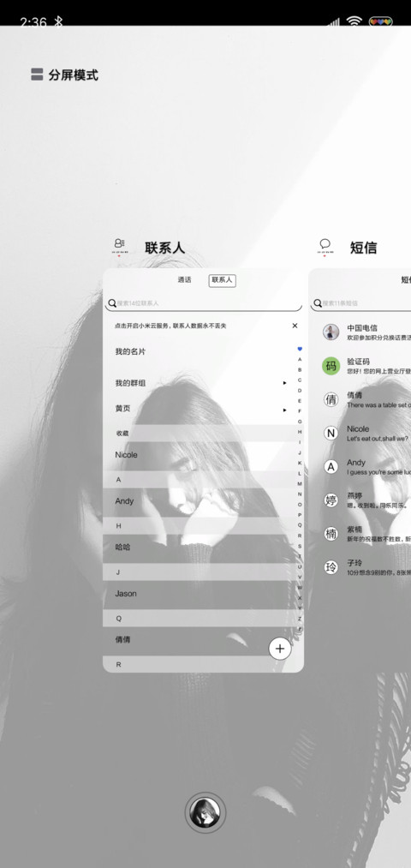Tap the 分屏模式 text label
Viewport: 411px width, 868px height.
[73, 75]
